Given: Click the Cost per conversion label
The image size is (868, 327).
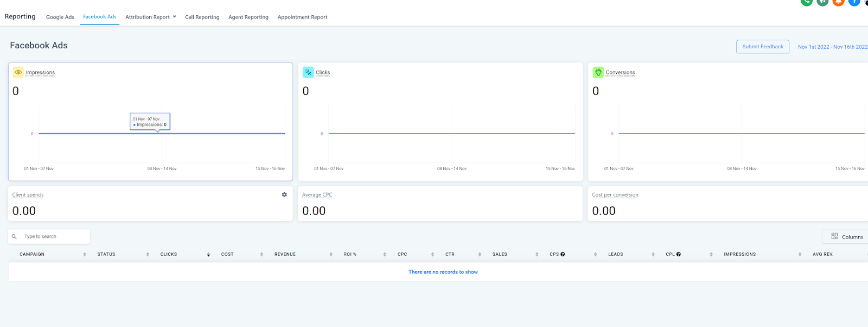Looking at the screenshot, I should [x=615, y=194].
